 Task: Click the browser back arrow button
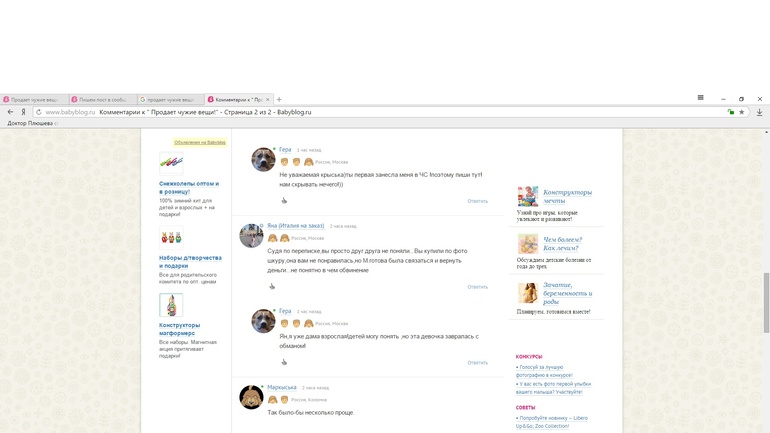(10, 112)
